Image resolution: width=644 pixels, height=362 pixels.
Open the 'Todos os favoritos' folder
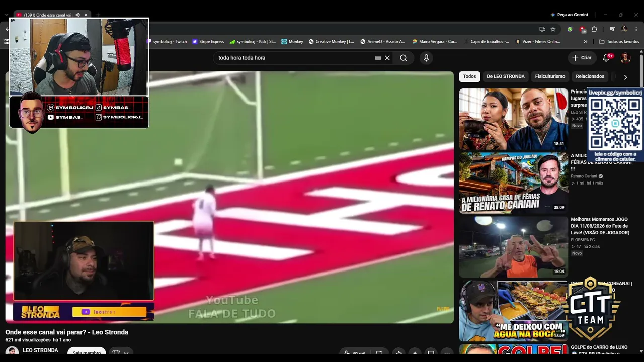619,42
